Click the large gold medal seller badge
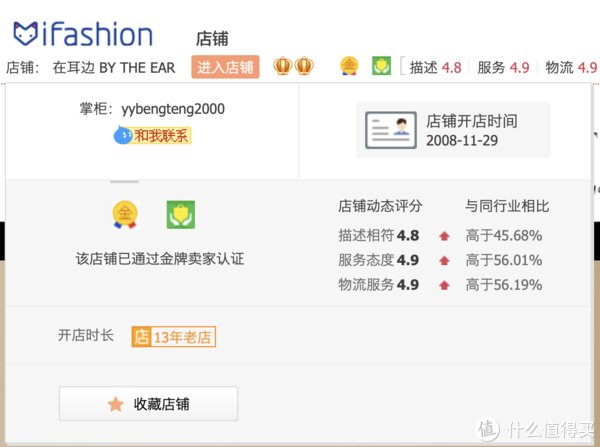The height and width of the screenshot is (447, 600). 125,215
